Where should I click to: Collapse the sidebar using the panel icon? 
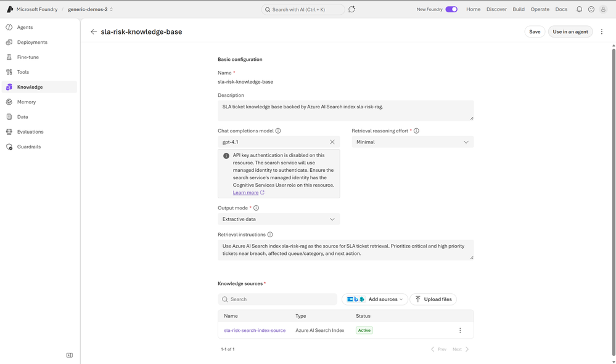tap(70, 355)
